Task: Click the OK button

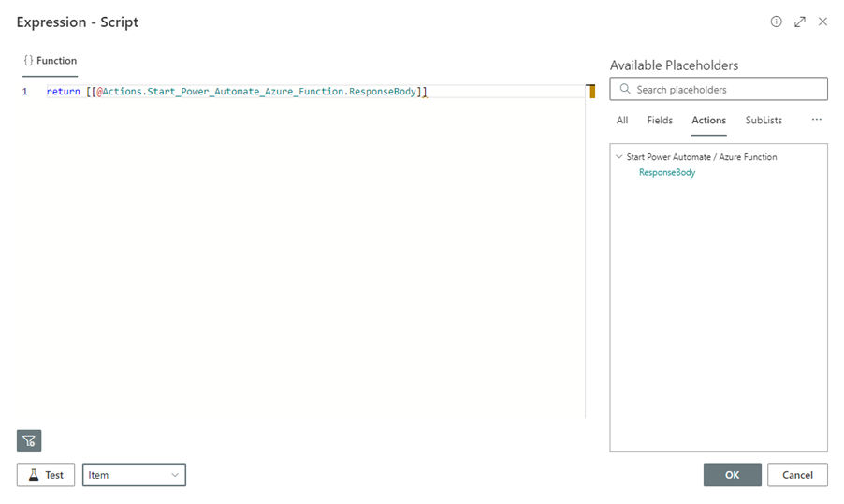Action: click(732, 475)
